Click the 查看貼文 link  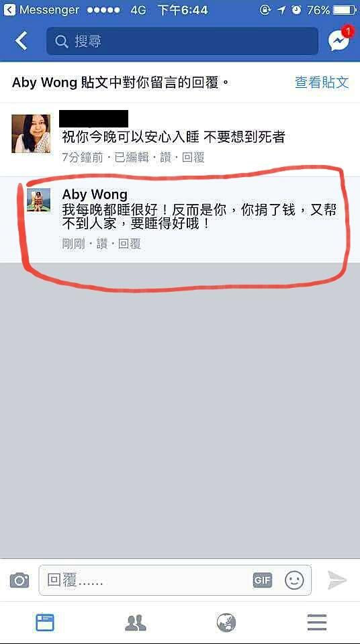point(322,83)
